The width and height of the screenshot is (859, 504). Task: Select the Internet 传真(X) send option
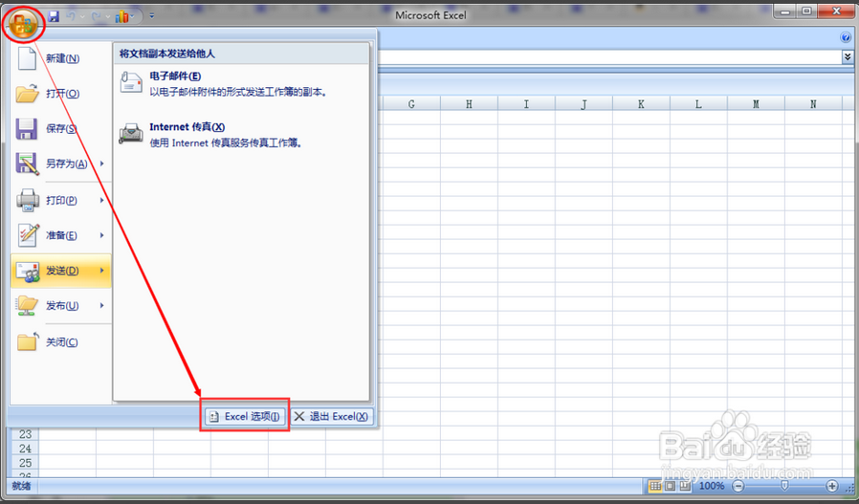tap(241, 135)
